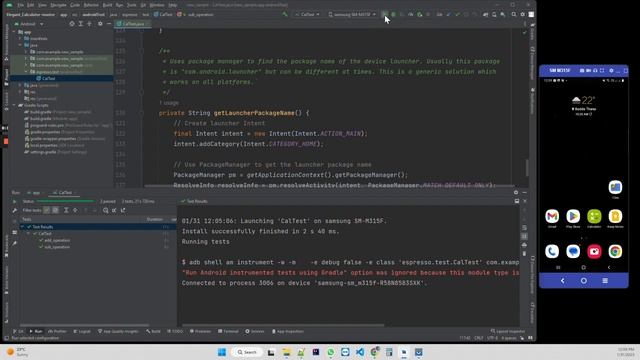Screen dimensions: 640x360
Task: Open the Terminal tool window button
Action: (x=228, y=331)
